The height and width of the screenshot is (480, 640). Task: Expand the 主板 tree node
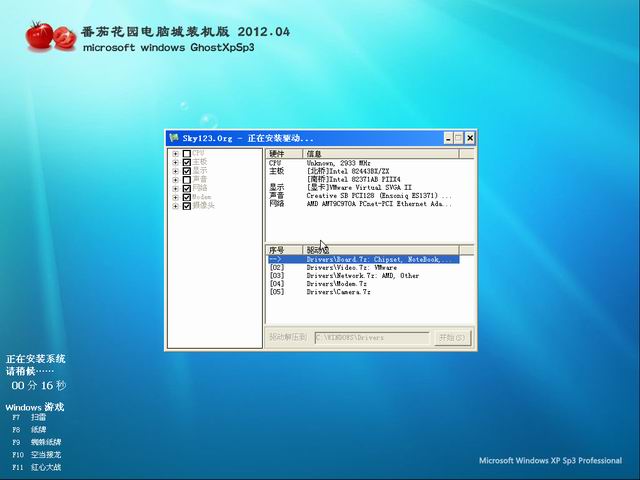click(x=175, y=162)
